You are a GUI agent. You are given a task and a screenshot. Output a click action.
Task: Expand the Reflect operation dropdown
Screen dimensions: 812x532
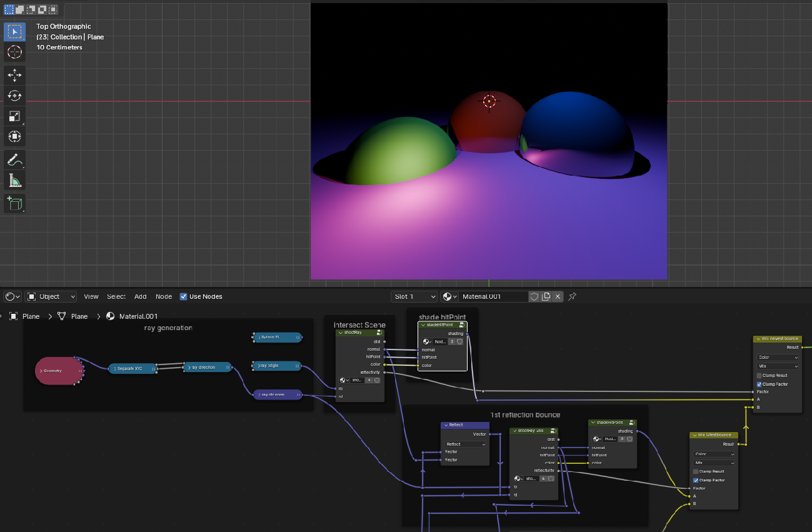[x=465, y=444]
